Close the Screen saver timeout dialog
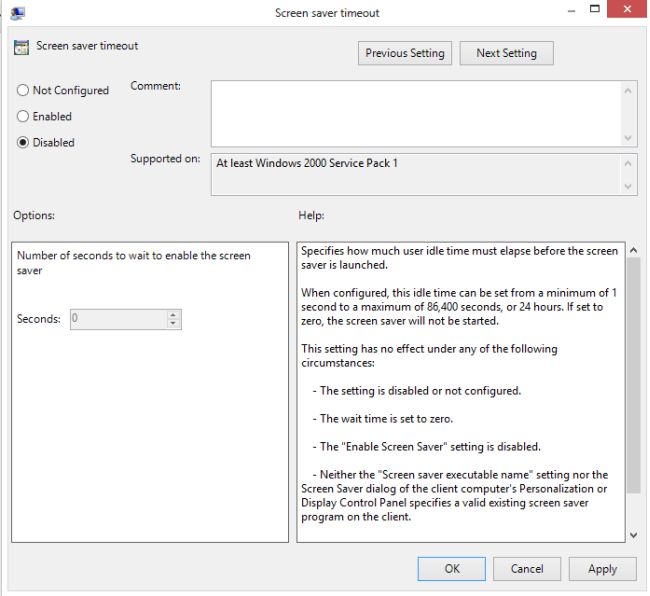Image resolution: width=650 pixels, height=596 pixels. pos(627,9)
